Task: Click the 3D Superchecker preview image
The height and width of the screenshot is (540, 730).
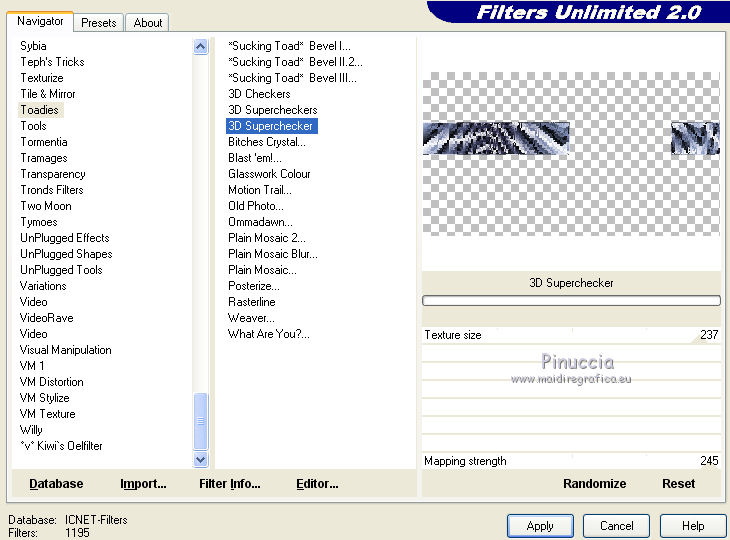Action: click(x=571, y=154)
